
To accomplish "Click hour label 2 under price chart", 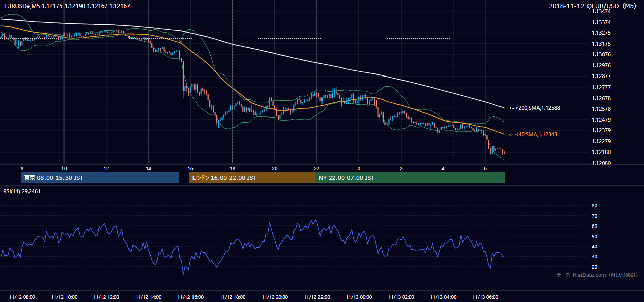I will [x=401, y=168].
